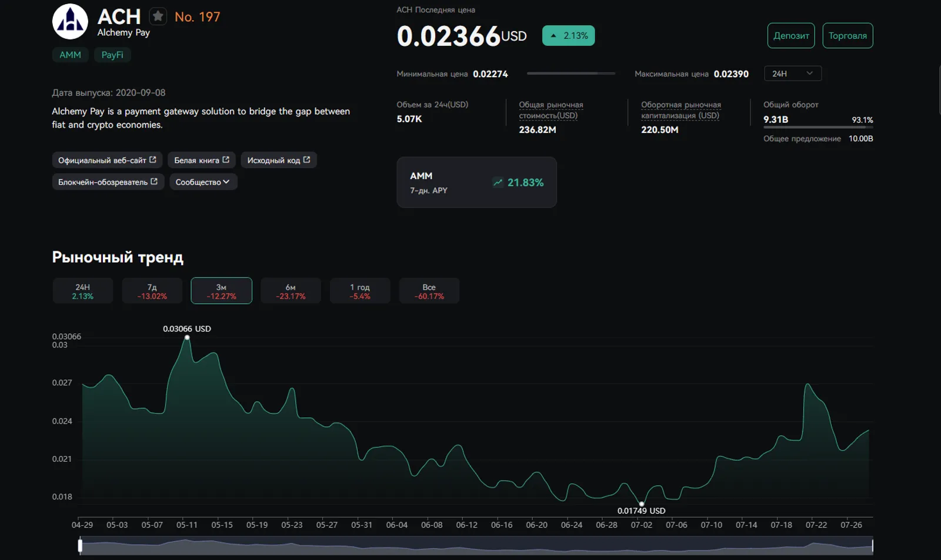Click the 0.02390 maximum price value

pyautogui.click(x=731, y=74)
